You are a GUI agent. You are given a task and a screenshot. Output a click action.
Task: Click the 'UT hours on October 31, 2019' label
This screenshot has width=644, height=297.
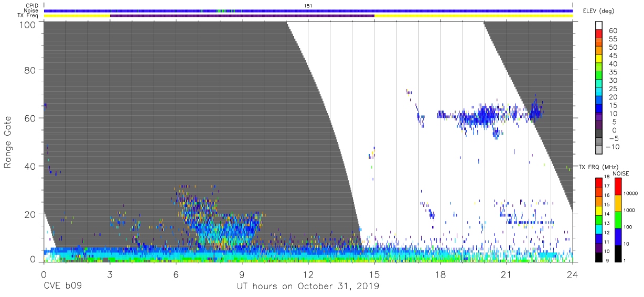[308, 286]
